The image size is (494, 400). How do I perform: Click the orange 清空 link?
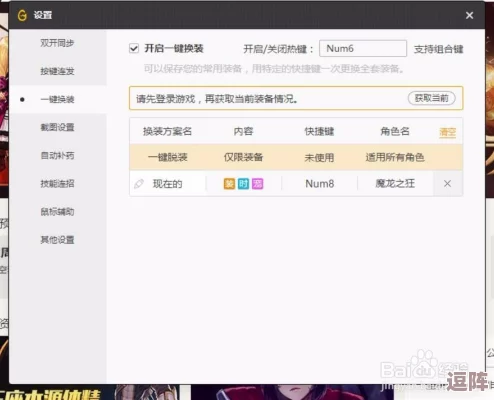tap(447, 132)
